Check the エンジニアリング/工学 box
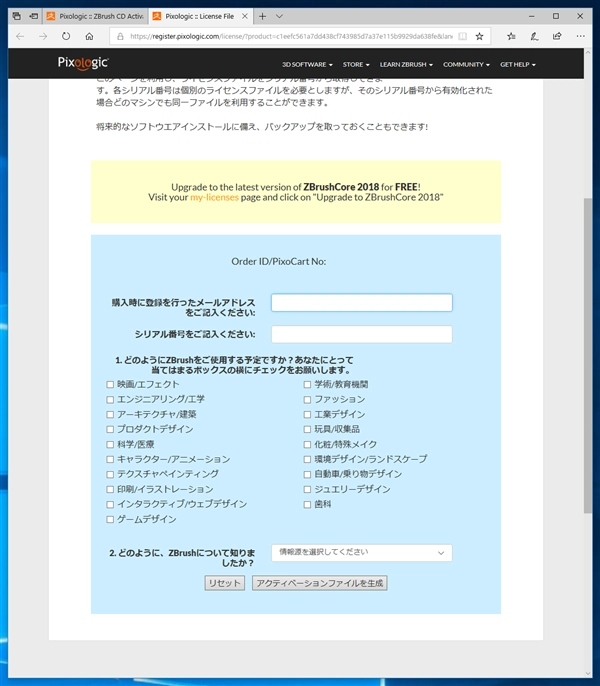600x686 pixels. (x=110, y=400)
